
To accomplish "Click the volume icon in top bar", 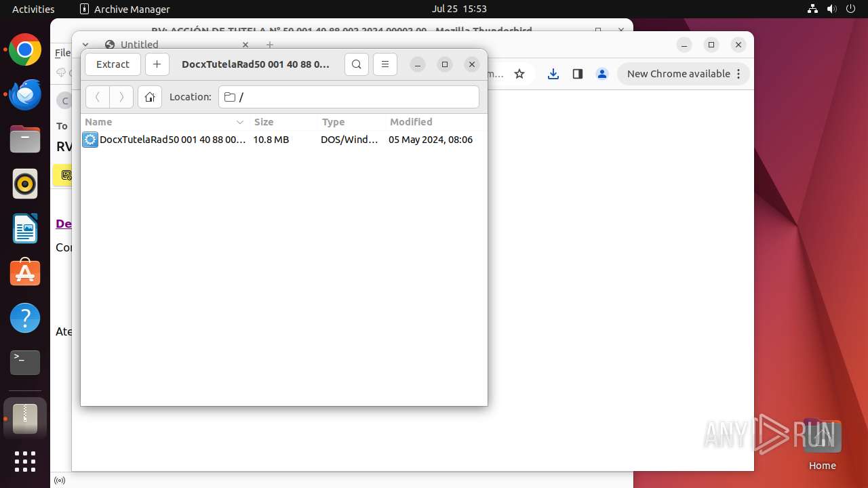I will coord(832,9).
